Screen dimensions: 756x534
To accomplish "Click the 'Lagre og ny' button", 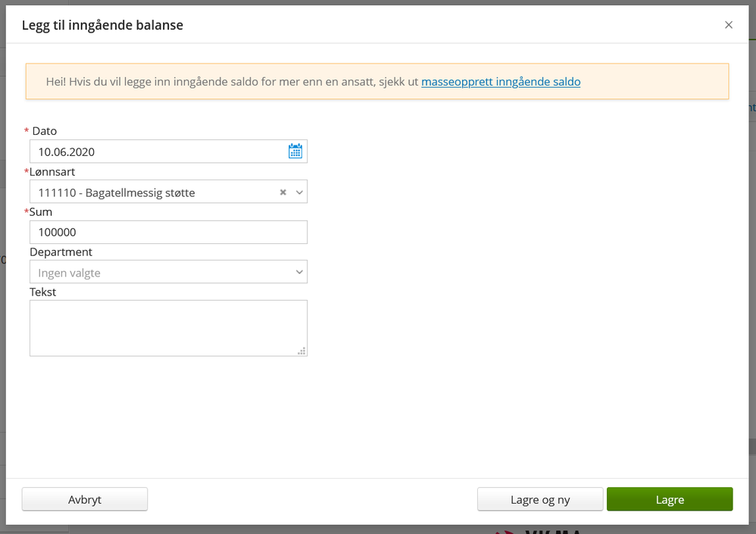I will pos(540,499).
